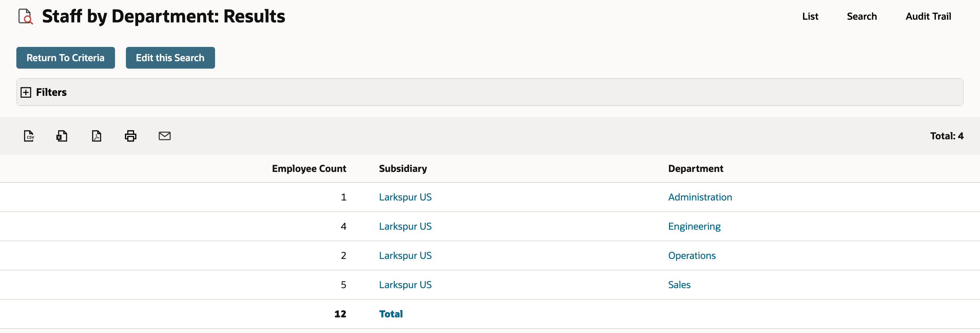The height and width of the screenshot is (333, 980).
Task: Click Edit this Search button
Action: click(x=170, y=58)
